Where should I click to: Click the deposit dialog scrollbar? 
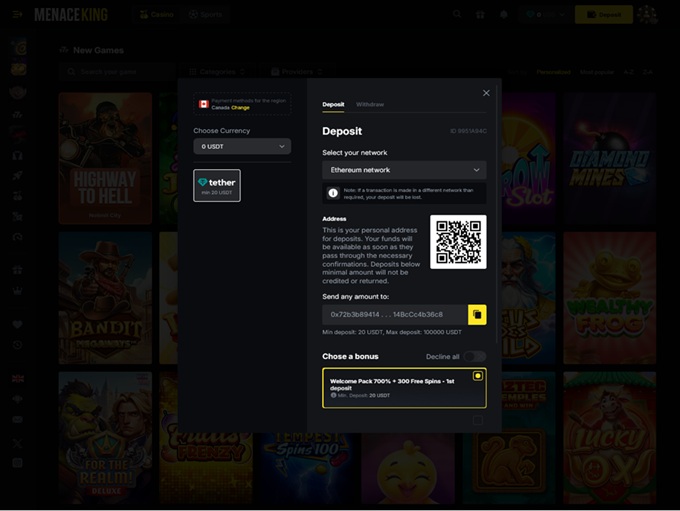(x=497, y=213)
